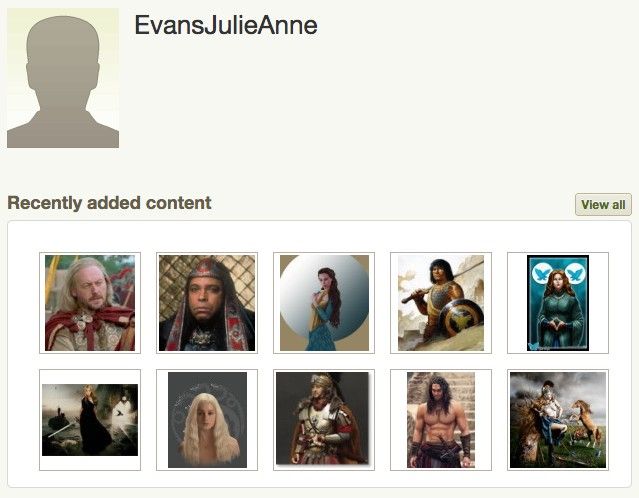Open thumbnail of Roman-style armored soldier
Viewport: 639px width, 498px height.
(324, 420)
